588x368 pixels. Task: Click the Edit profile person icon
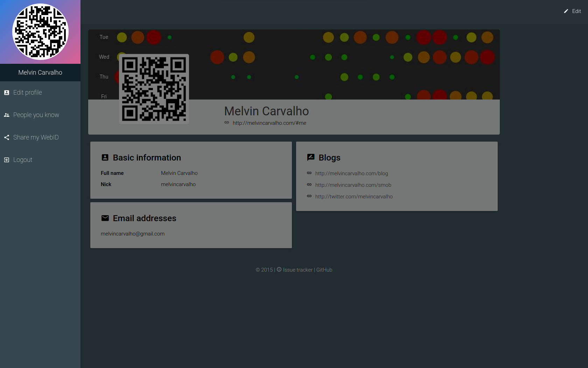point(7,93)
